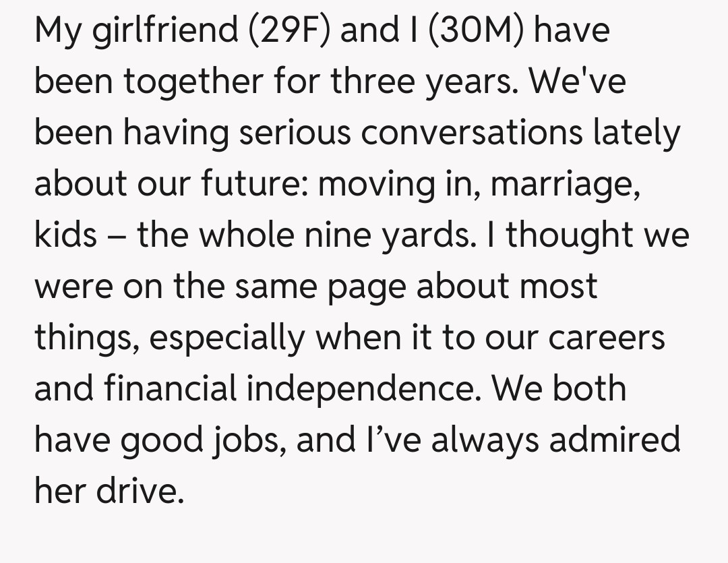The width and height of the screenshot is (728, 563).
Task: Click the word "serious"
Action: pyautogui.click(x=295, y=134)
